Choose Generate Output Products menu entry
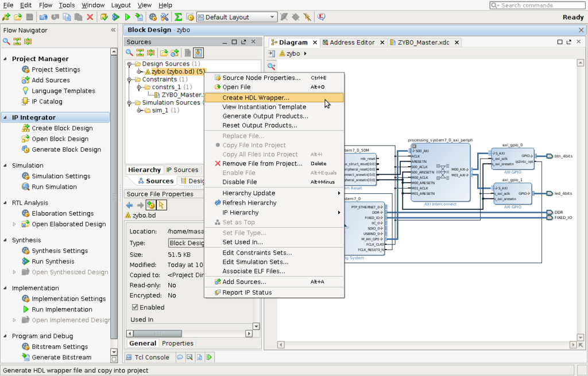Viewport: 588px width, 376px height. [x=265, y=116]
